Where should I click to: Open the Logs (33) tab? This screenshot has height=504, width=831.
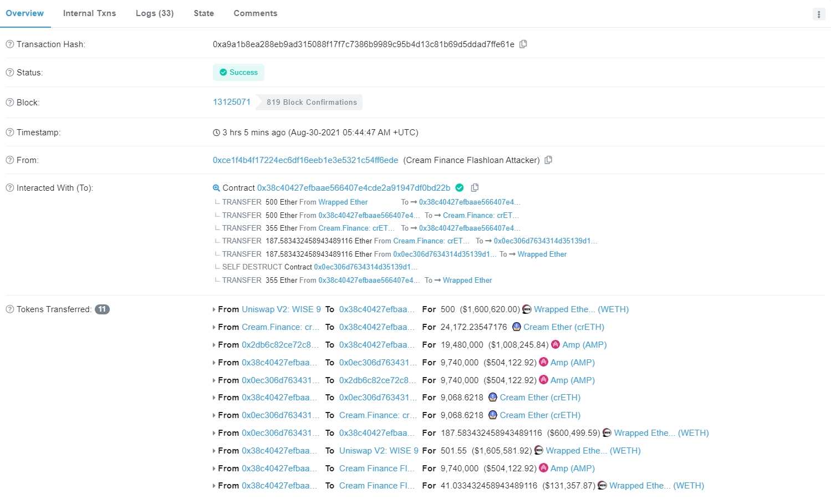(x=155, y=13)
